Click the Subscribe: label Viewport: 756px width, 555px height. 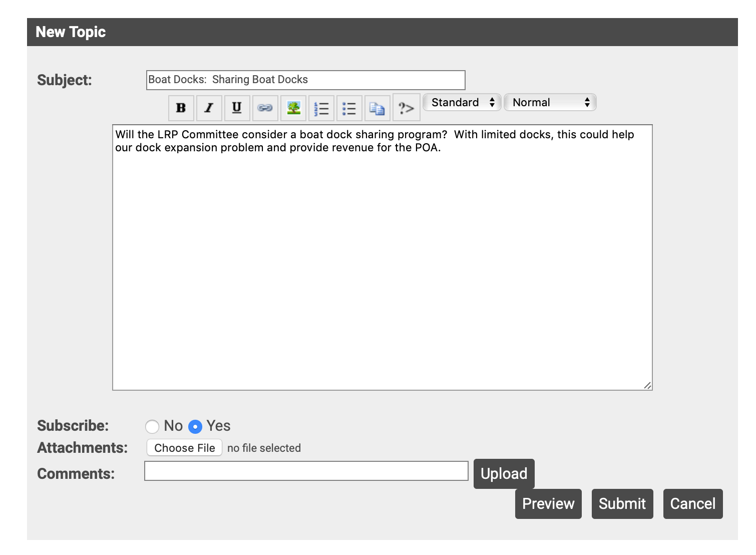73,425
